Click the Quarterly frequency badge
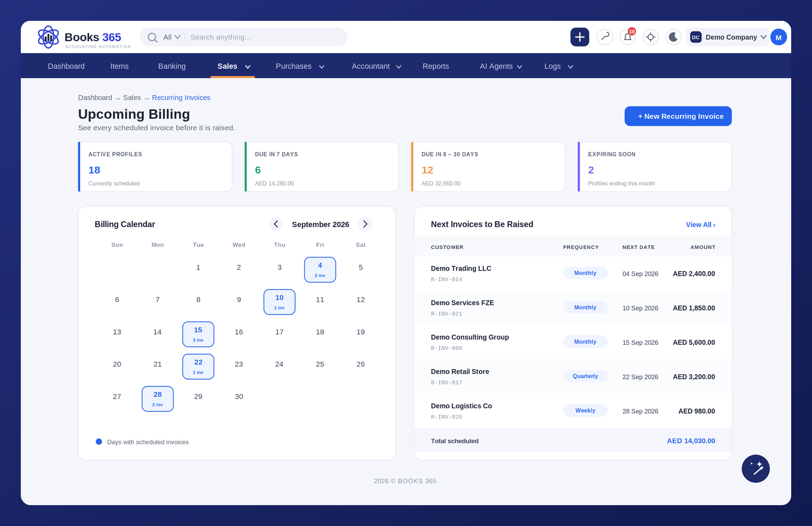812x526 pixels. pos(585,376)
